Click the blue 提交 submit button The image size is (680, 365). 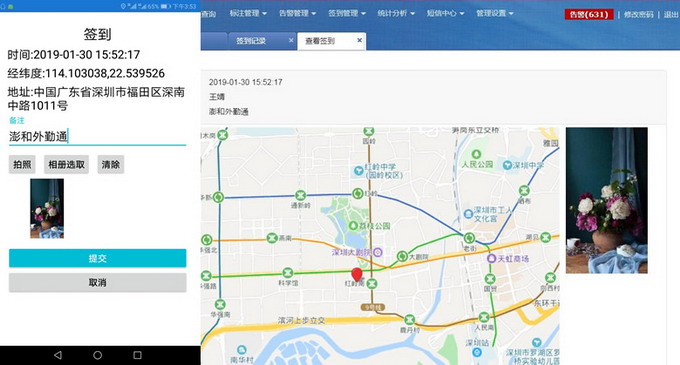pyautogui.click(x=98, y=258)
